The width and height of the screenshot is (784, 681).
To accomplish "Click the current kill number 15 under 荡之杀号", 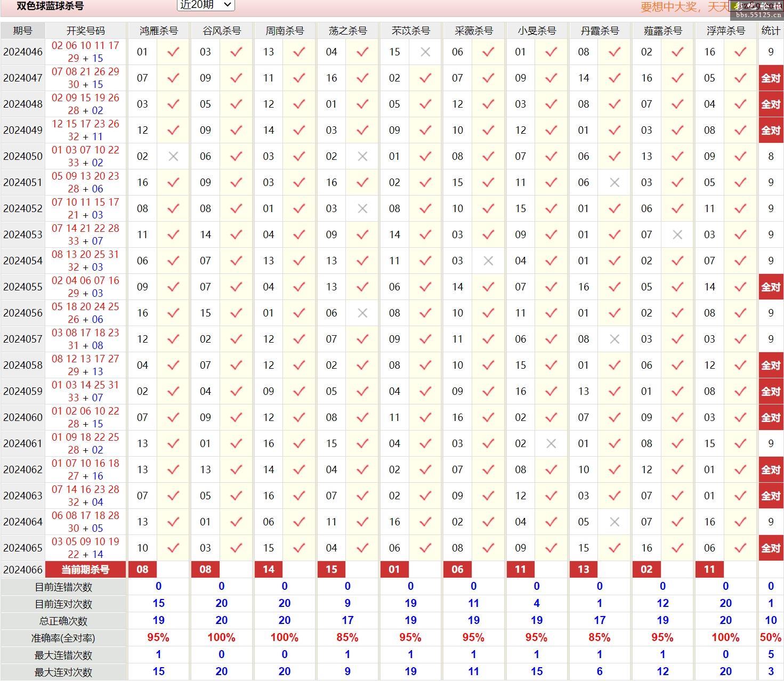I will click(x=332, y=570).
